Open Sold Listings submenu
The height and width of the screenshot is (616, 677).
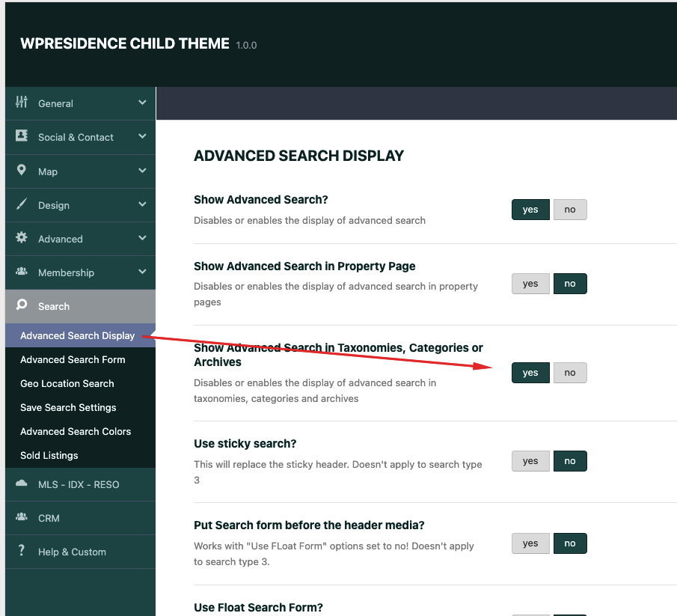(80, 455)
